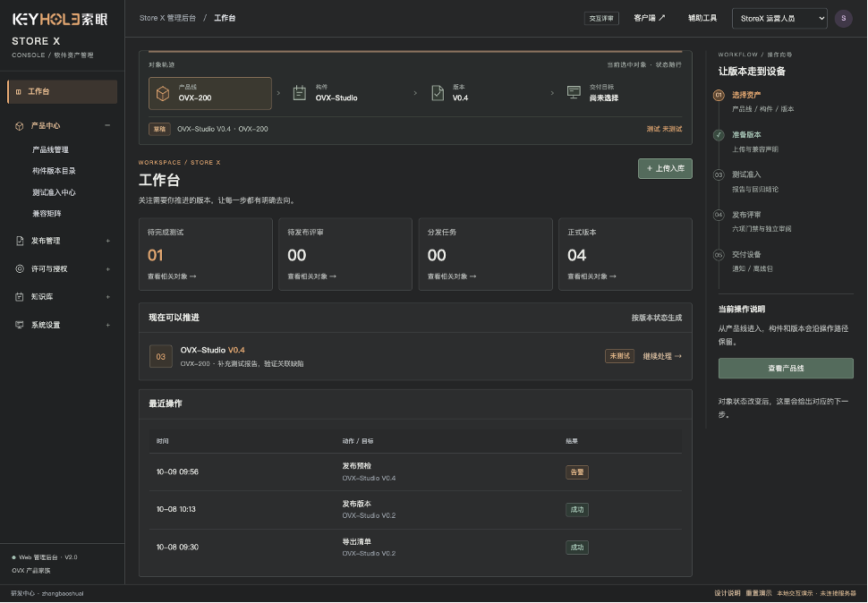The height and width of the screenshot is (603, 868).
Task: Open 产品线管理 menu item
Action: tap(50, 150)
